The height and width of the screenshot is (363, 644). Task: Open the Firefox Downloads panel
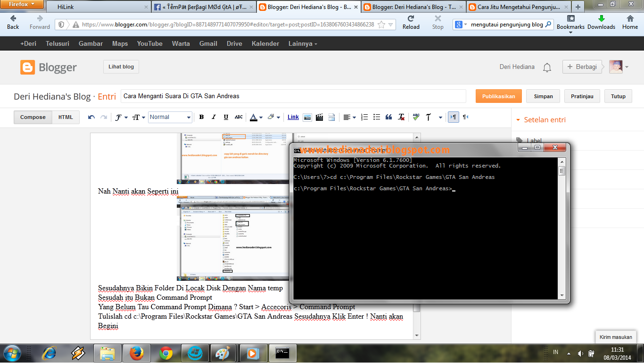click(601, 22)
